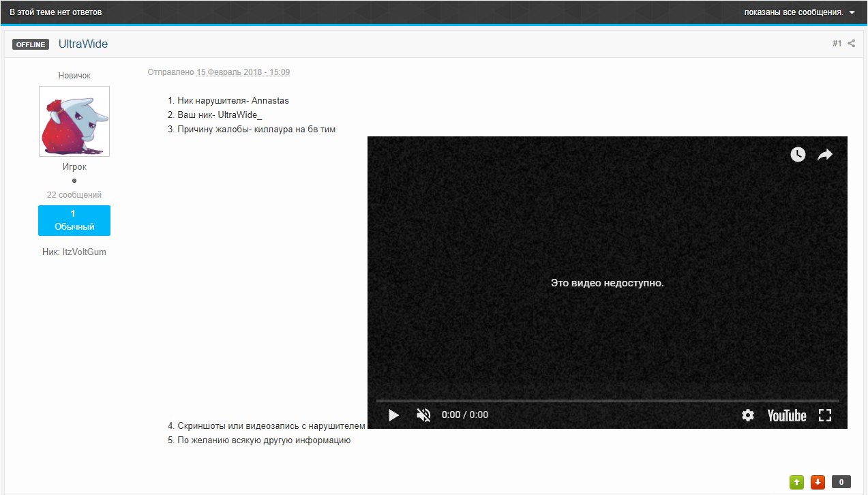Open the UltraWide user profile link
Screen dimensions: 868x495
point(83,44)
